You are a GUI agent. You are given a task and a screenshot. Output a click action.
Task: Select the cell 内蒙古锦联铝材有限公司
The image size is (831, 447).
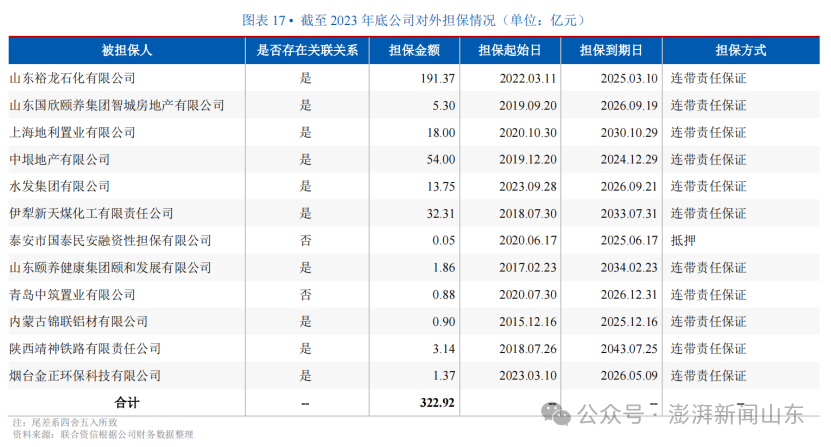[78, 322]
